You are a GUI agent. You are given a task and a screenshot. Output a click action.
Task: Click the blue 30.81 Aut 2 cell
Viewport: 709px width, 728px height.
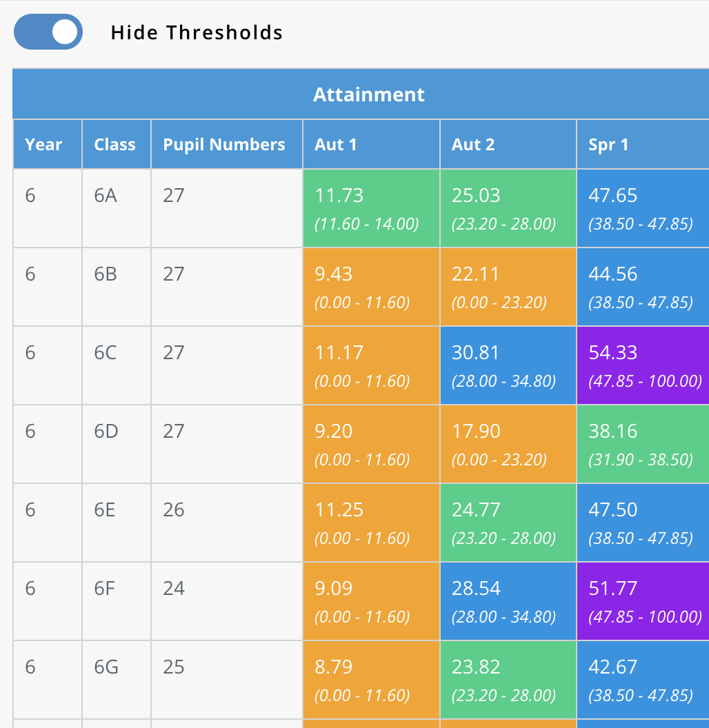click(508, 365)
